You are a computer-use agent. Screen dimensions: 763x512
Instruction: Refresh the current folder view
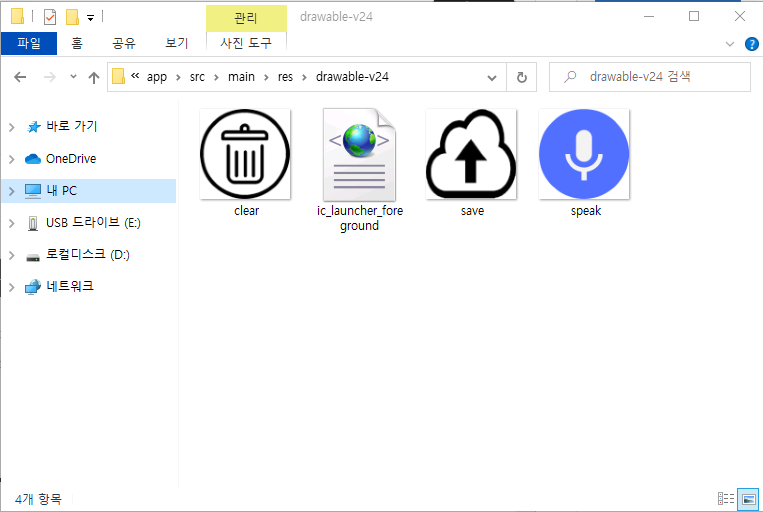[521, 77]
